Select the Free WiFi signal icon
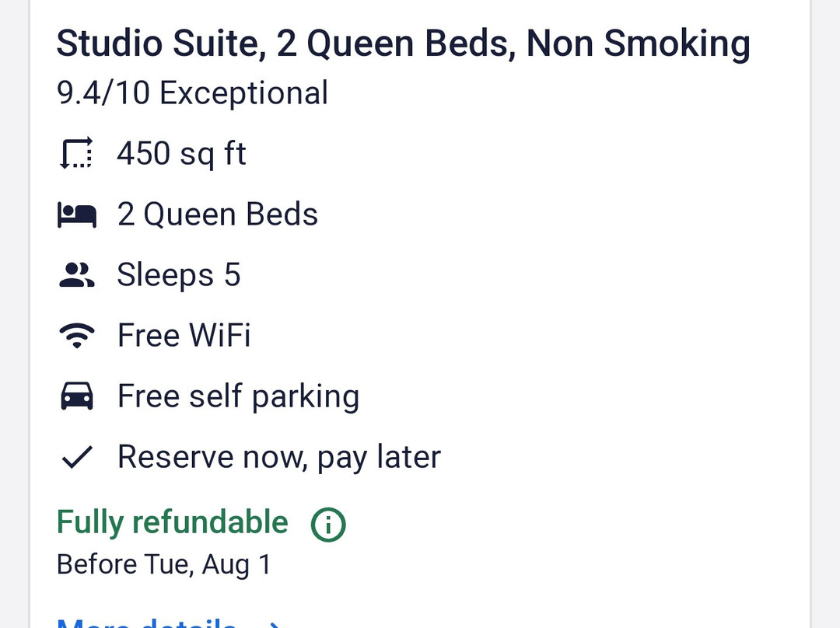840x628 pixels. point(75,334)
